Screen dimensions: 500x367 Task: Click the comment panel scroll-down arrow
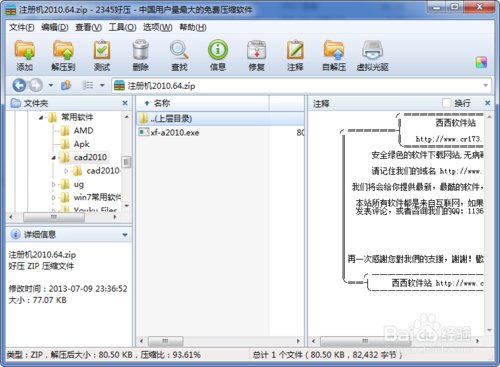tap(489, 330)
